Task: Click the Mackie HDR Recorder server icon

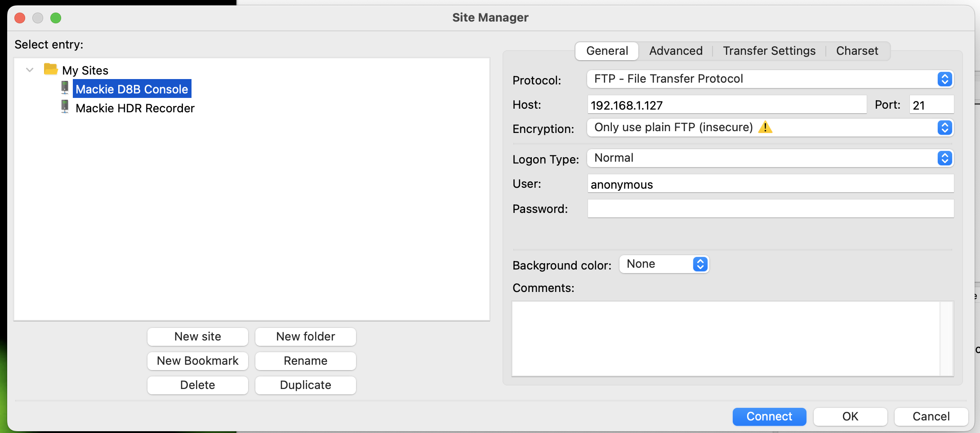Action: 65,106
